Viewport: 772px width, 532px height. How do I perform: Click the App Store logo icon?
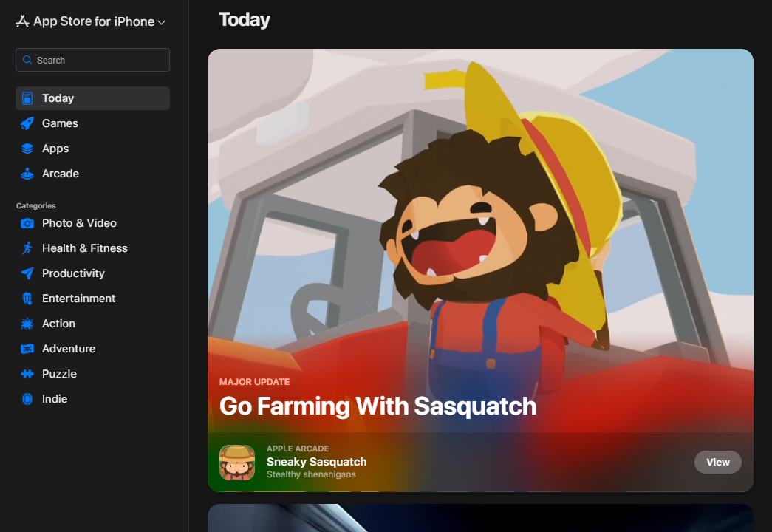pyautogui.click(x=22, y=22)
